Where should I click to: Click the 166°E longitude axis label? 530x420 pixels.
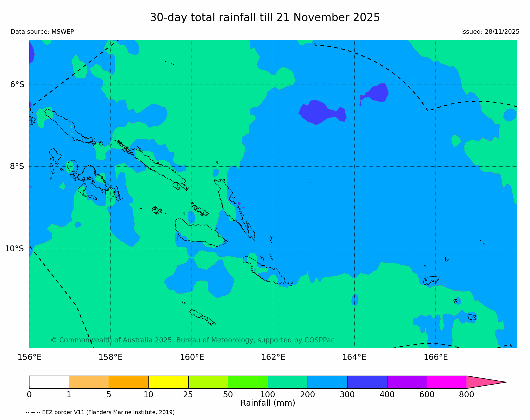[x=436, y=357]
